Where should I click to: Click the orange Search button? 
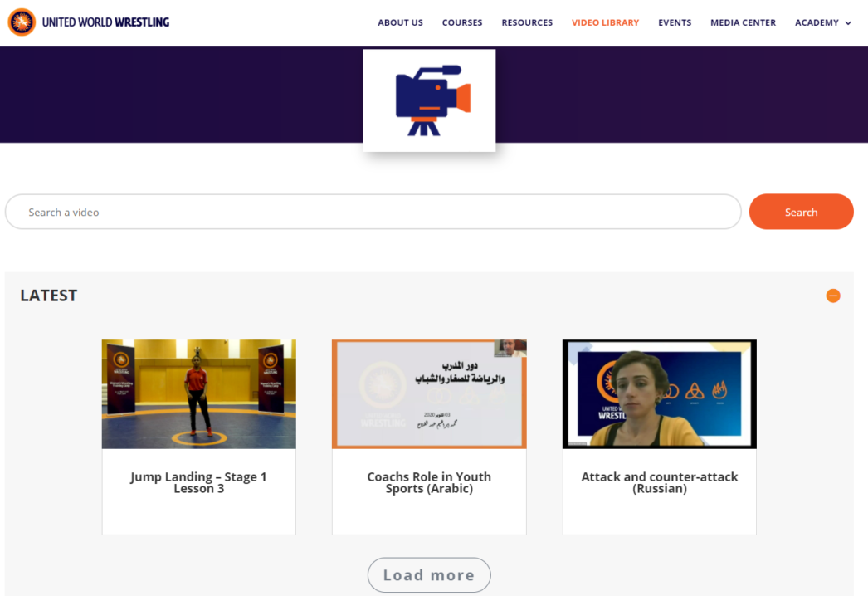pos(801,212)
